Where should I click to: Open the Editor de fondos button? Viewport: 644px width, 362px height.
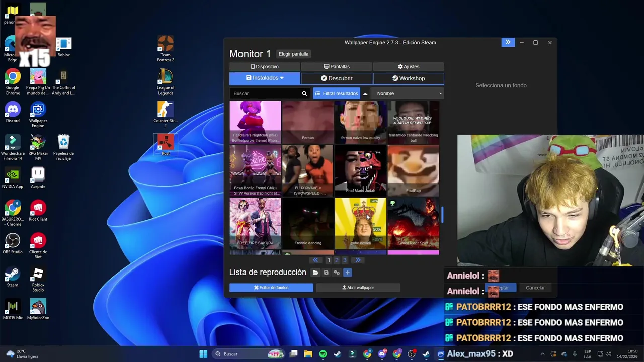coord(271,288)
